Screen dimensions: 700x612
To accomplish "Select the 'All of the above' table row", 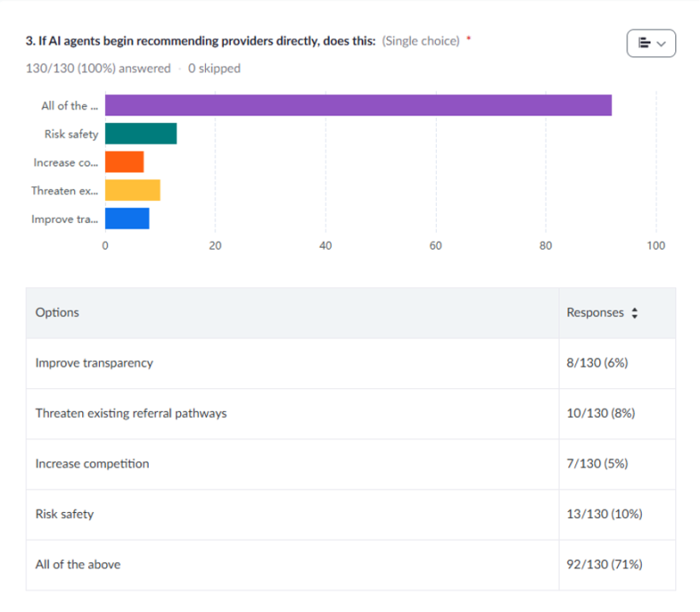I will 78,565.
